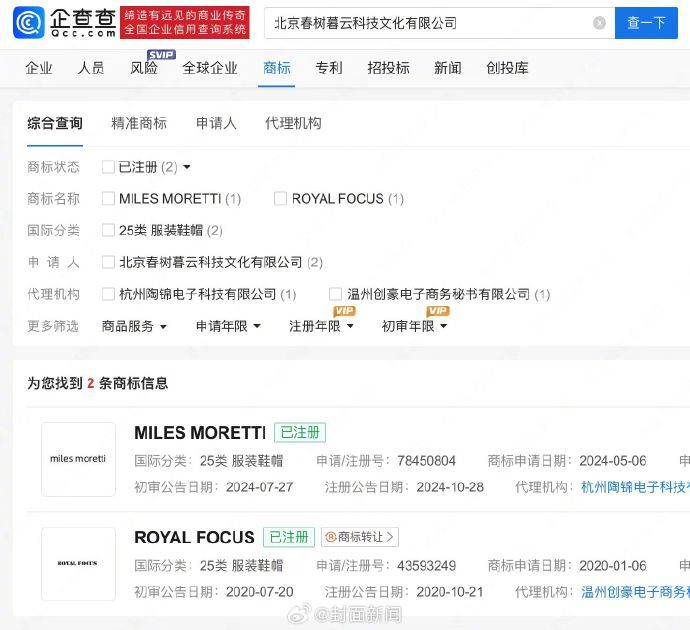Open the 招投标 tab
This screenshot has width=690, height=630.
[389, 68]
